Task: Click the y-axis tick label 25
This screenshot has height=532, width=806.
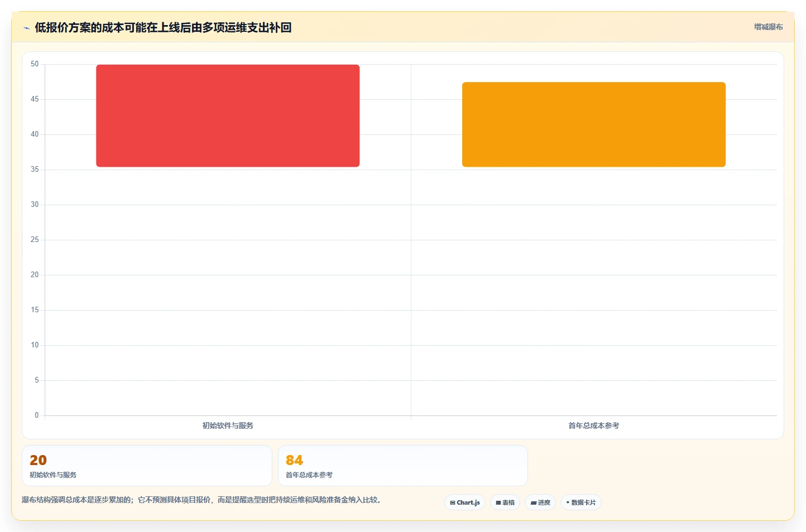Action: (35, 240)
